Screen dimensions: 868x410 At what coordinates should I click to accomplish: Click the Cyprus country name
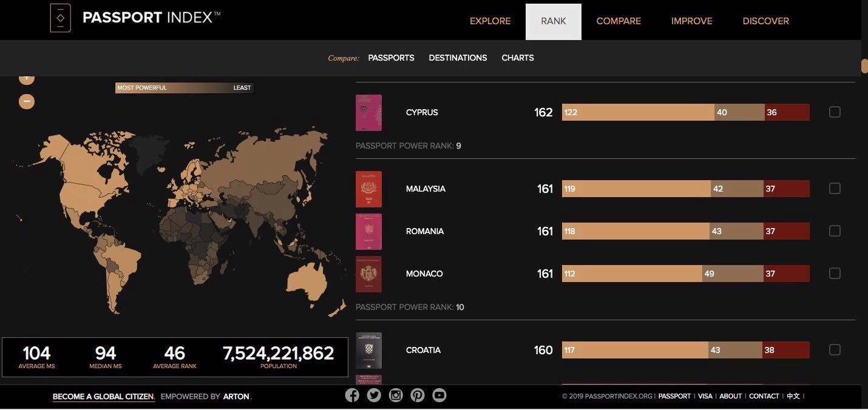click(x=422, y=113)
